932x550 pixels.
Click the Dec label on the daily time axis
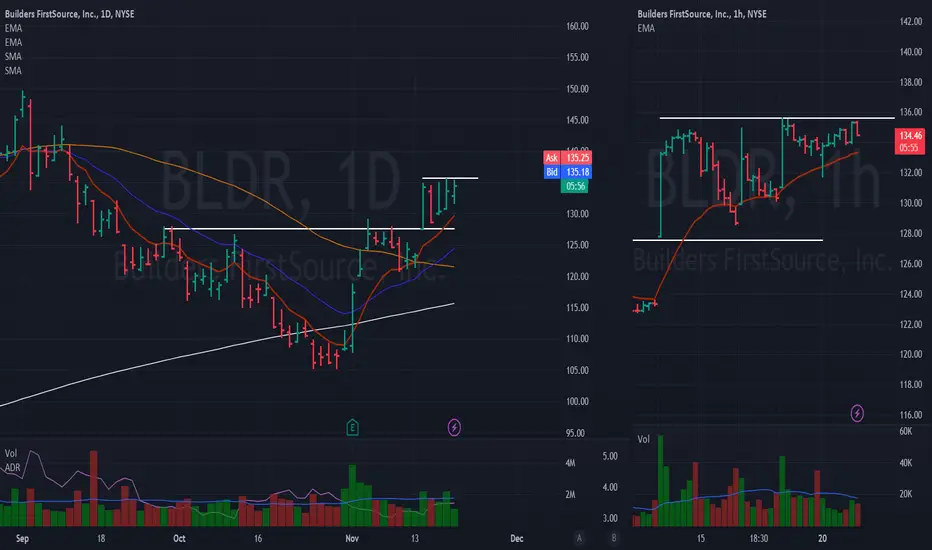tap(517, 539)
